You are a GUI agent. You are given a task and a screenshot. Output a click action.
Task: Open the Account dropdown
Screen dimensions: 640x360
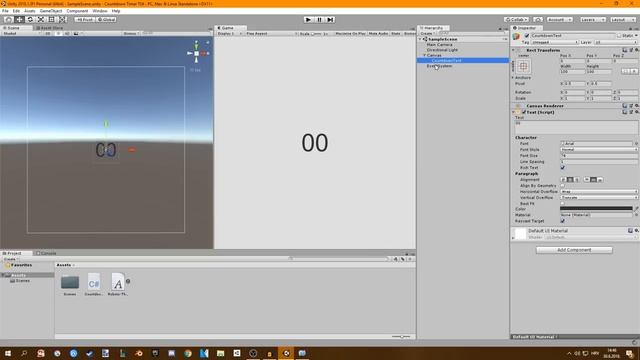point(560,20)
